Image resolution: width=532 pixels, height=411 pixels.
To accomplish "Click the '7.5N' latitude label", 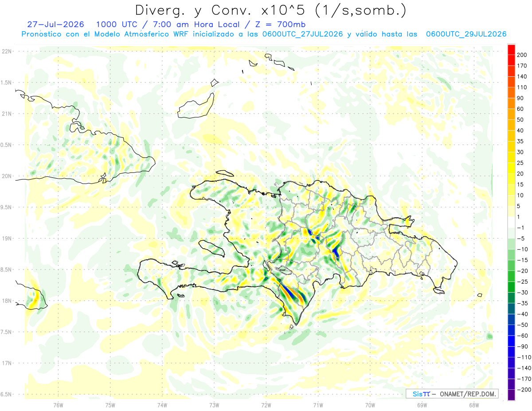I will coord(6,332).
